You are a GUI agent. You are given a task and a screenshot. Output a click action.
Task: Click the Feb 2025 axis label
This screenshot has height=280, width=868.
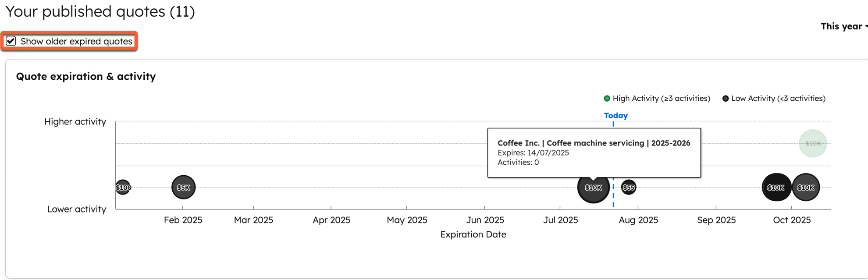183,220
